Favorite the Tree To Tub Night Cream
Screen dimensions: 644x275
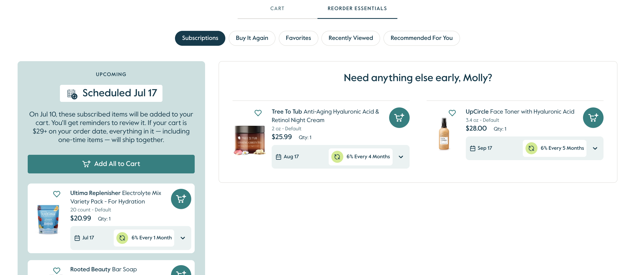(x=258, y=113)
